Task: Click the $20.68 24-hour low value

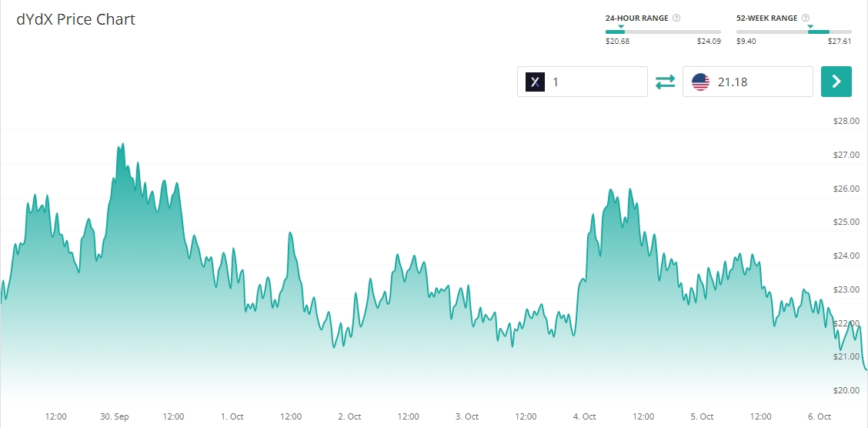Action: (617, 42)
